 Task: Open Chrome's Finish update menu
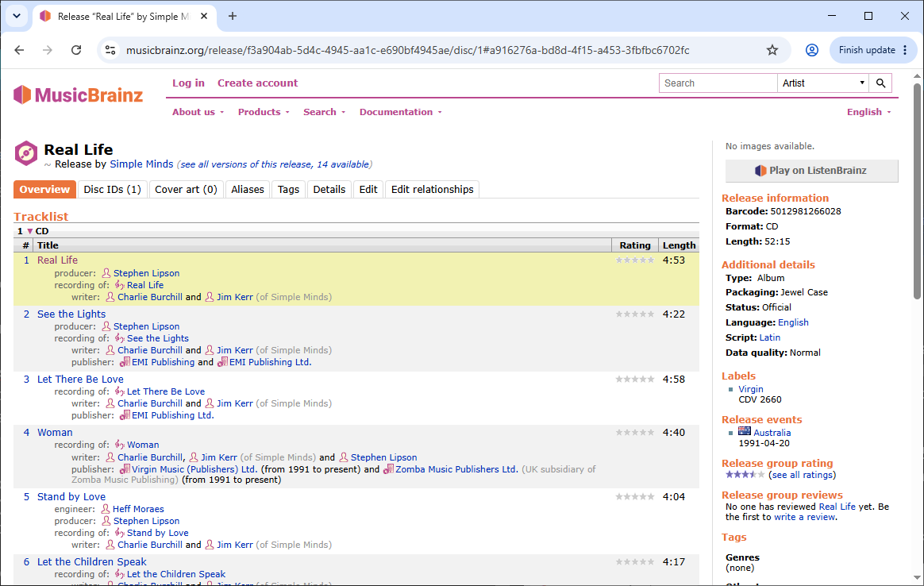[873, 50]
